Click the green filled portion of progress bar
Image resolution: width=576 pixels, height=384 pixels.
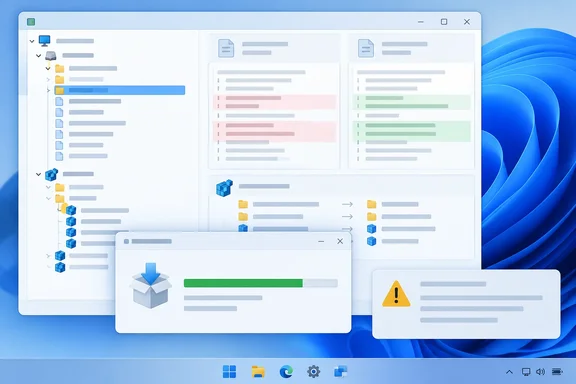point(243,283)
